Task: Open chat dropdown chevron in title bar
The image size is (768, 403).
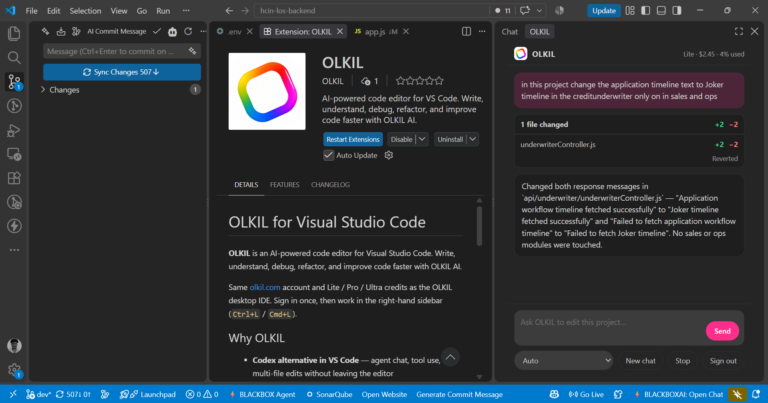Action: (x=539, y=10)
